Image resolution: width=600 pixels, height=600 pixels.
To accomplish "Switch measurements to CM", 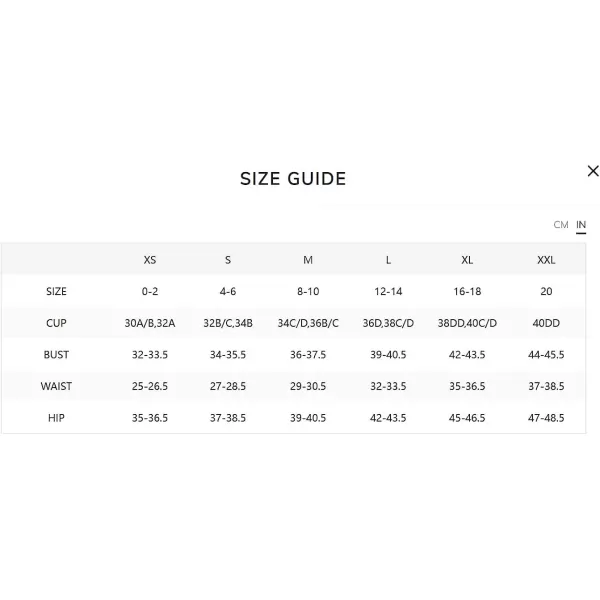I will (x=561, y=225).
